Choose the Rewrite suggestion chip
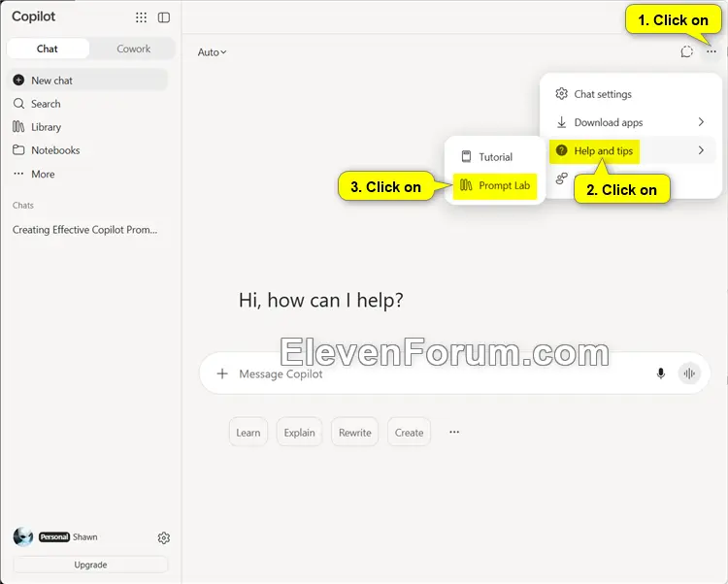 (354, 433)
